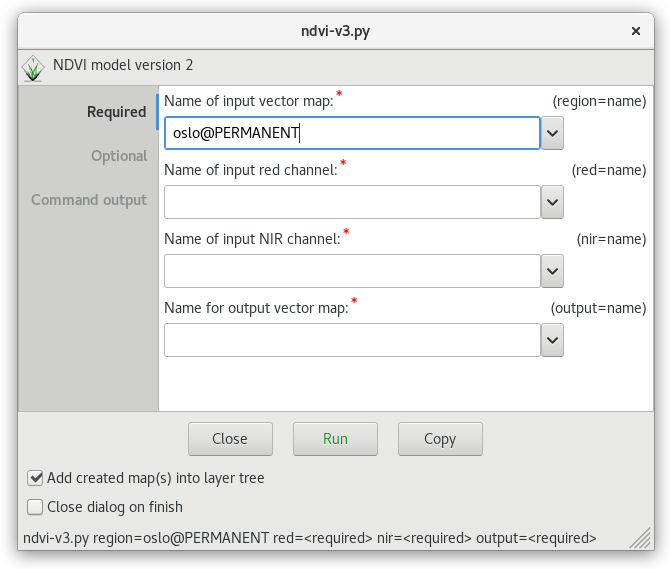Click the (output=name) hint label
The width and height of the screenshot is (670, 569).
598,308
